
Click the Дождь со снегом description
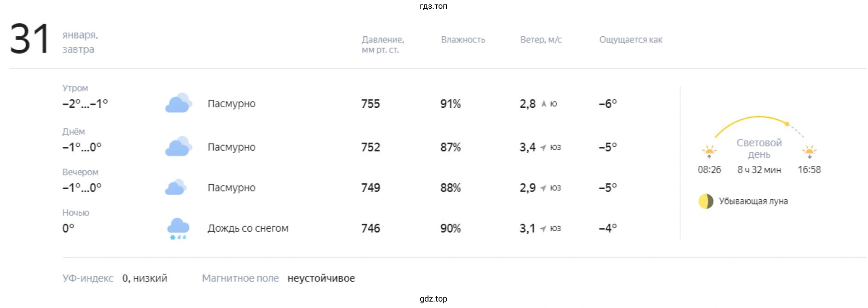[x=248, y=228]
